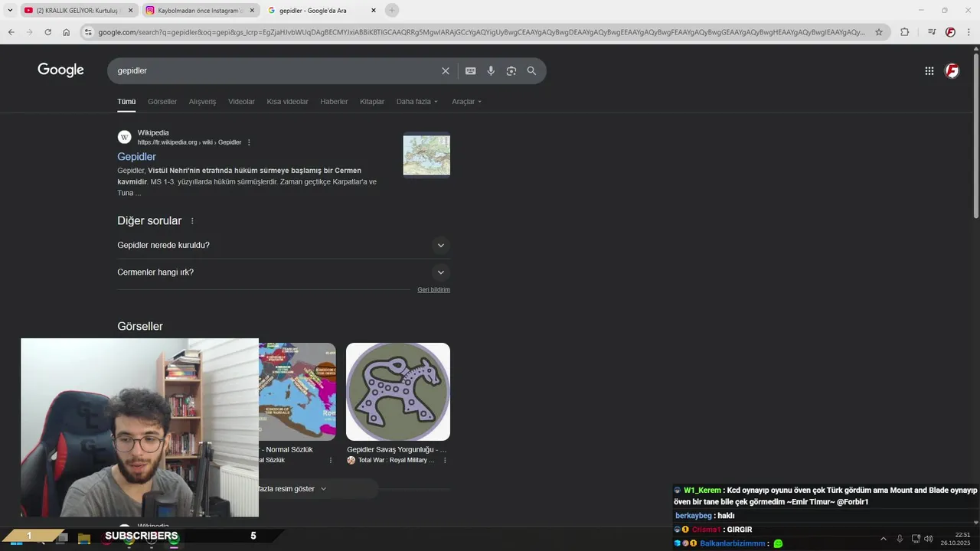Screen dimensions: 980x551
Task: Start voice search with the microphone icon
Action: click(491, 70)
